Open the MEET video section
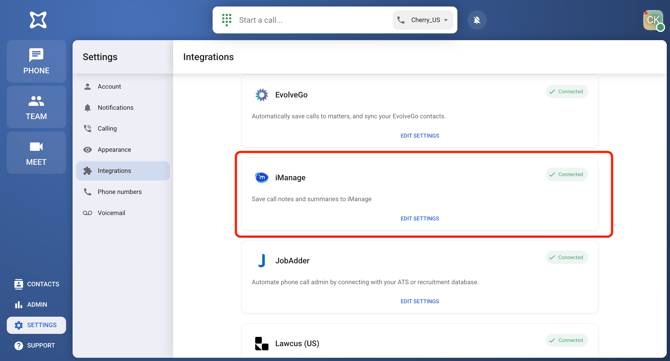Image resolution: width=670 pixels, height=361 pixels. (36, 153)
